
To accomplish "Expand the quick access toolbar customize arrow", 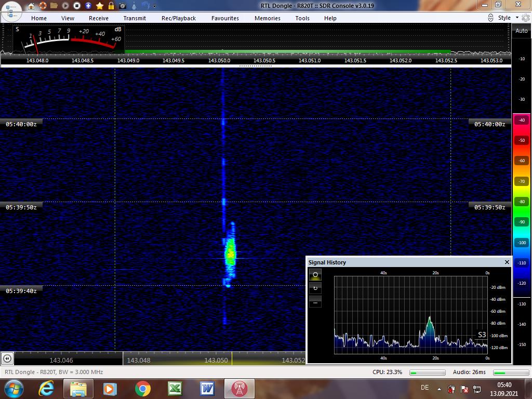I will point(155,6).
